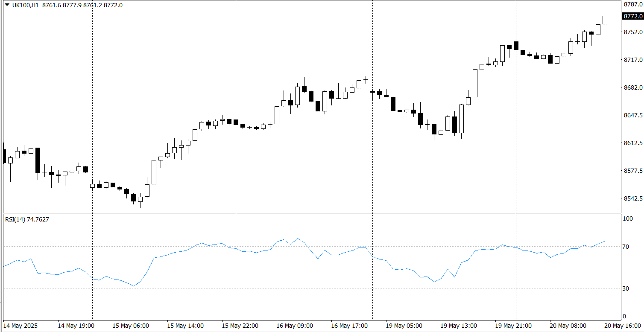Select the 8612.5 price axis label
Viewport: 644px width, 332px height.
click(x=633, y=143)
